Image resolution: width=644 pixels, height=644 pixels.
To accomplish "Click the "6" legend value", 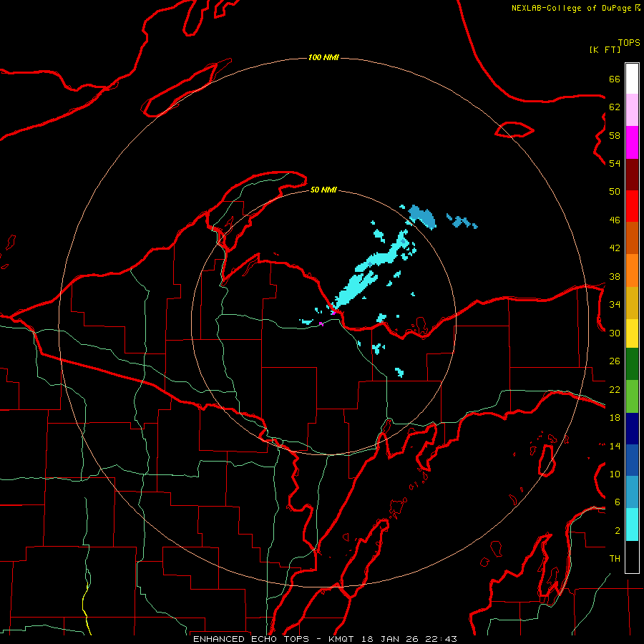I will pos(618,502).
